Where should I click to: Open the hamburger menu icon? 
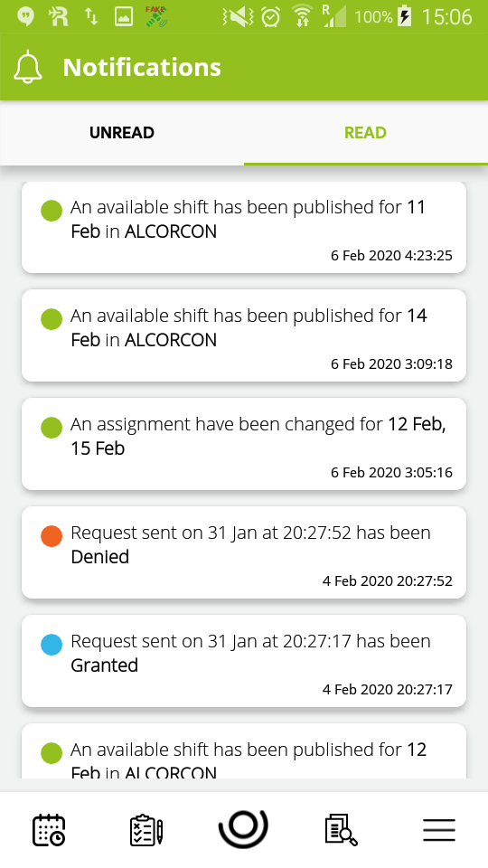click(439, 829)
